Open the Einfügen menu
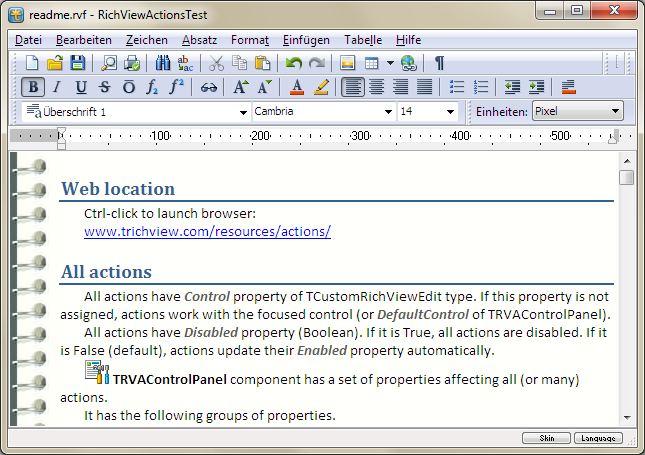Screen dimensions: 645x455 click(306, 40)
